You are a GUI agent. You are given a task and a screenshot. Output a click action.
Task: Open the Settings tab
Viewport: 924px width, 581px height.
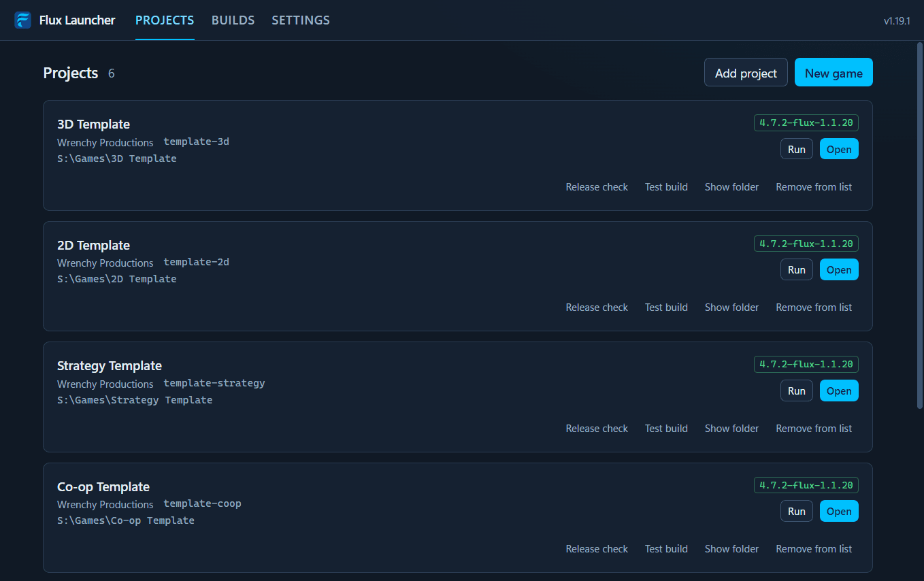coord(301,20)
